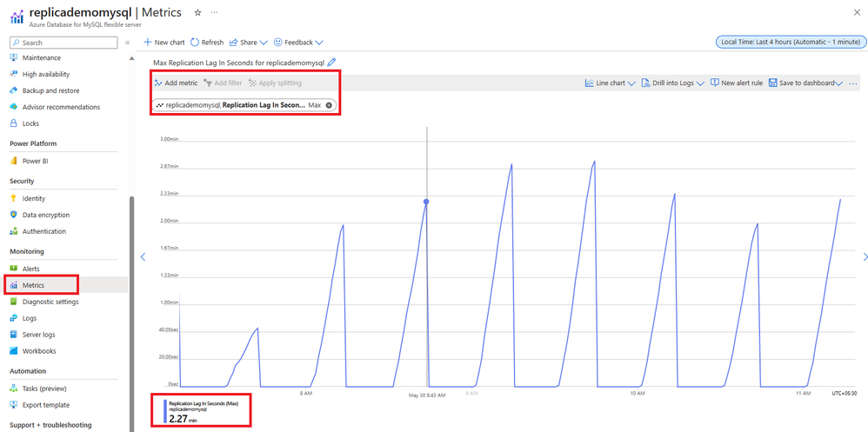The width and height of the screenshot is (868, 432).
Task: Focus the sidebar Search field
Action: pos(63,43)
